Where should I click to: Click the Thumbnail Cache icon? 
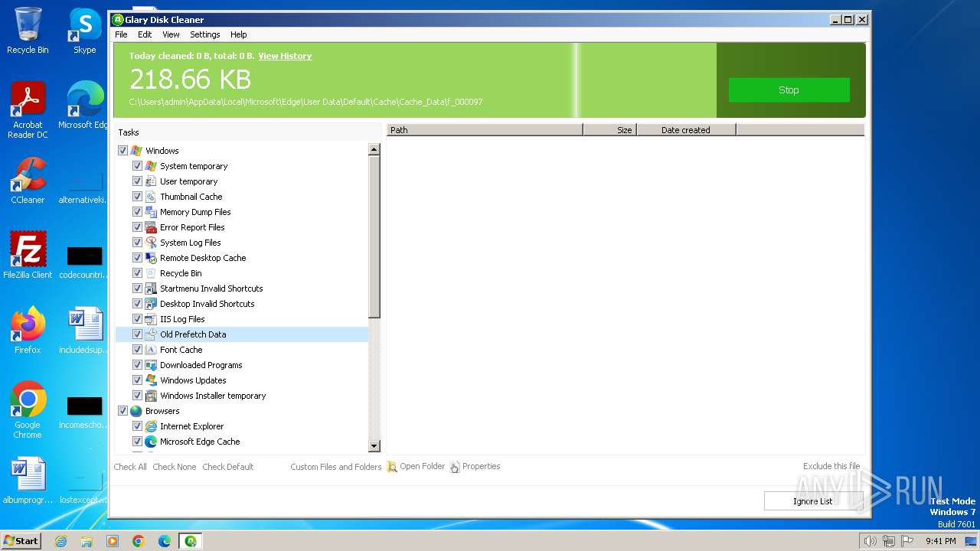(151, 197)
